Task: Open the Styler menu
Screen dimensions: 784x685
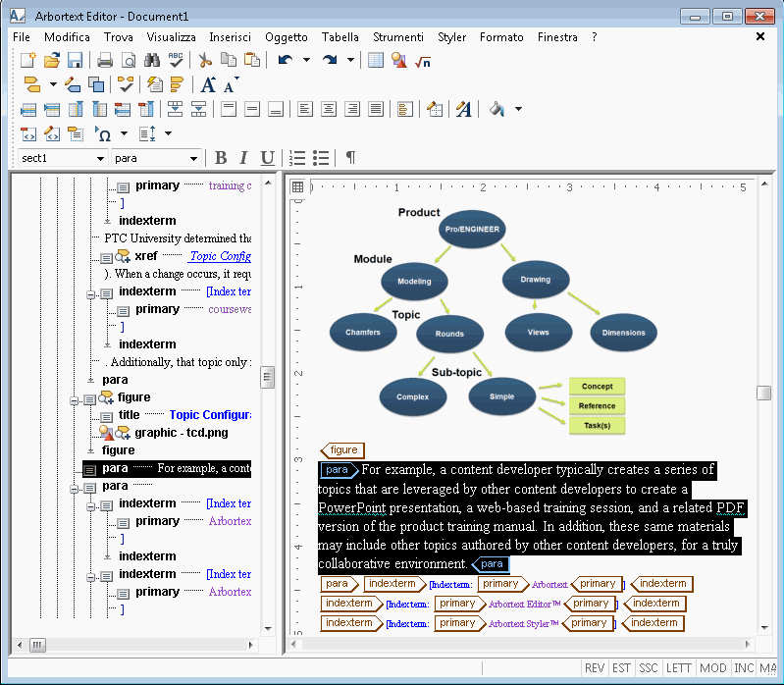Action: click(452, 37)
